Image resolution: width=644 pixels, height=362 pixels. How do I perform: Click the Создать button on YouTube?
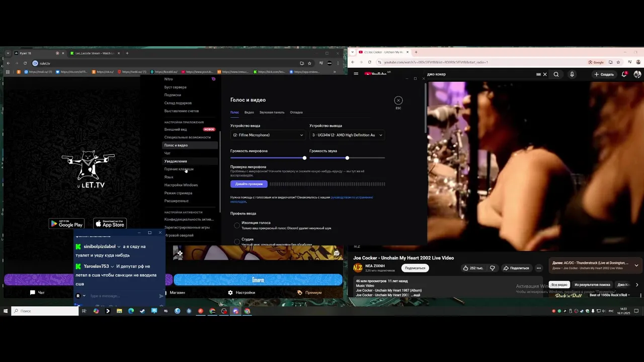(604, 74)
